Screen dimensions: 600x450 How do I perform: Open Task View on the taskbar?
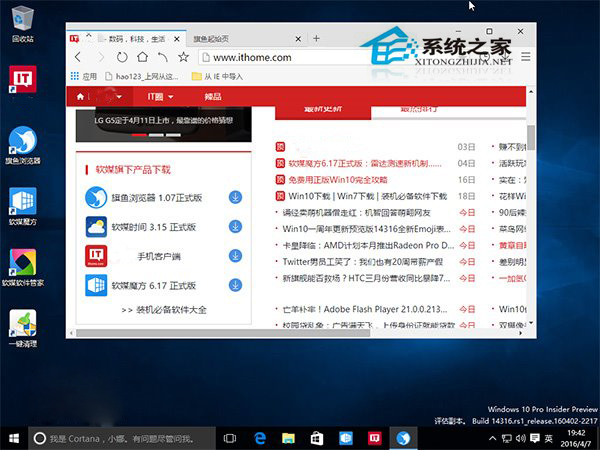tap(230, 439)
